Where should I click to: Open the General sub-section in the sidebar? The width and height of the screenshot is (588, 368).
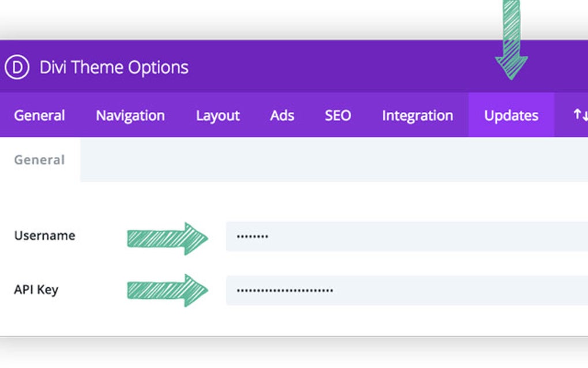point(38,160)
